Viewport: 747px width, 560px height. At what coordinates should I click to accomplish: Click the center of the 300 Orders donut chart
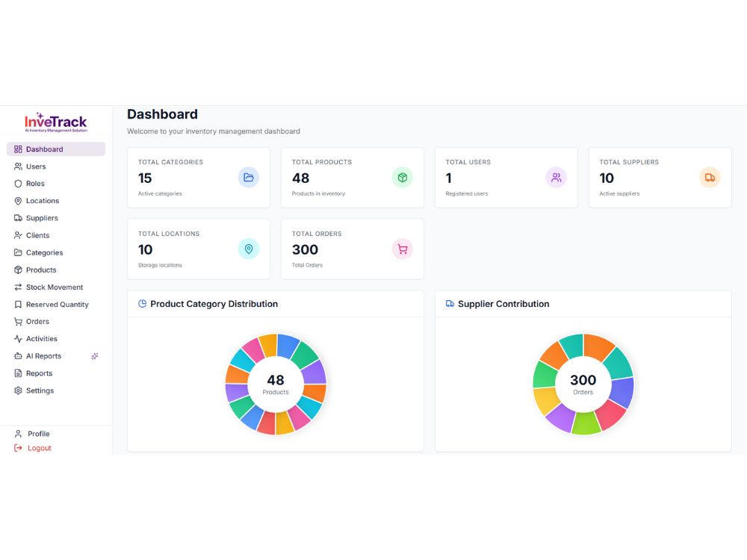coord(583,384)
